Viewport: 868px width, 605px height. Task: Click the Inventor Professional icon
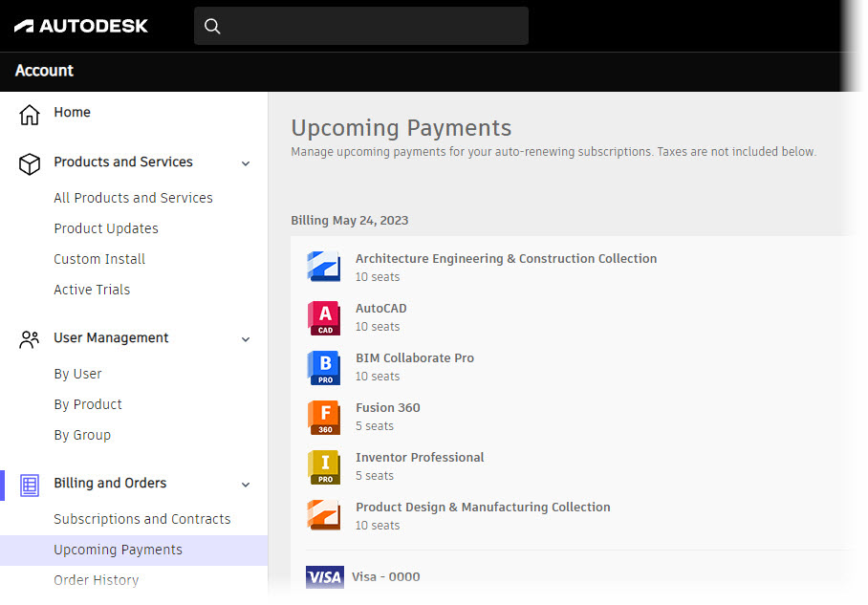[x=323, y=465]
